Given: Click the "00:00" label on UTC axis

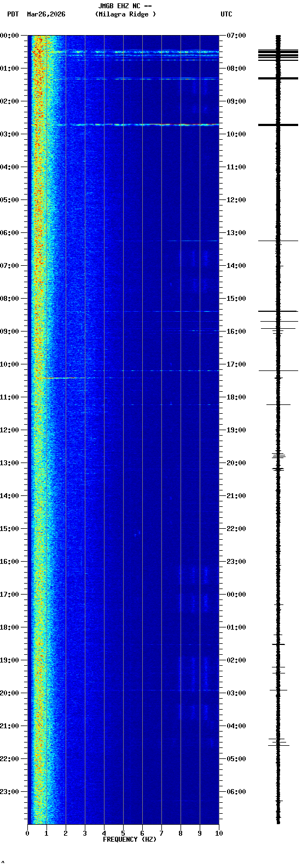Looking at the screenshot, I should click(x=236, y=595).
